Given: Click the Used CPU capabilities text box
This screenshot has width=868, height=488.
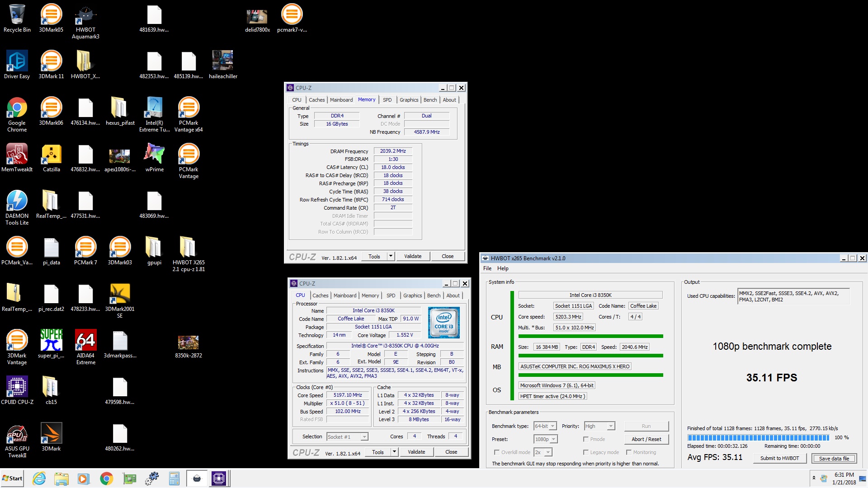Looking at the screenshot, I should point(794,296).
